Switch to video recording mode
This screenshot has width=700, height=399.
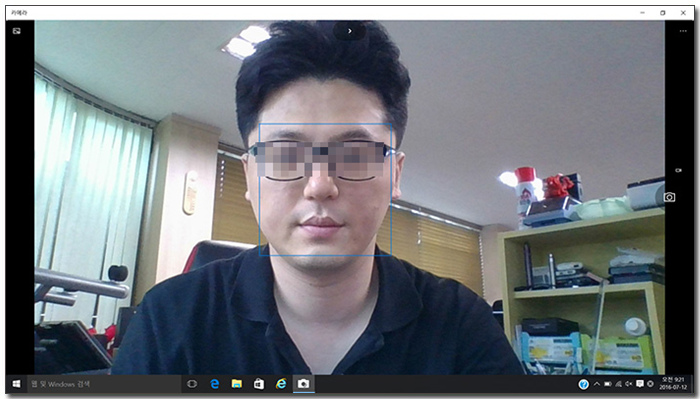point(678,170)
